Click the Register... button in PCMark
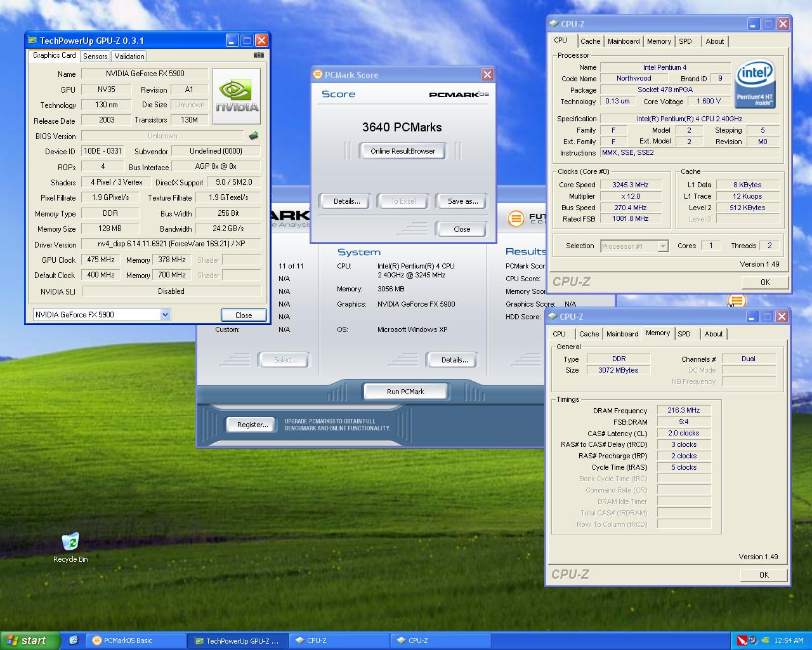 coord(252,425)
